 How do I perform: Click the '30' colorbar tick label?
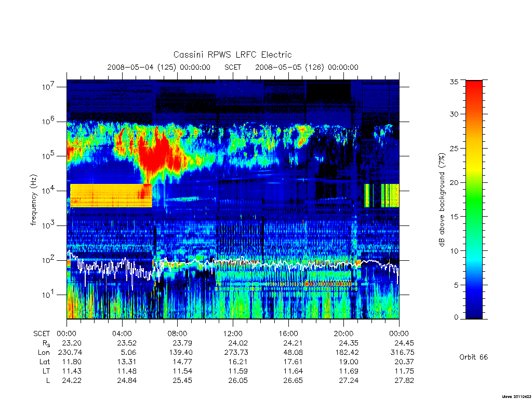(x=454, y=114)
